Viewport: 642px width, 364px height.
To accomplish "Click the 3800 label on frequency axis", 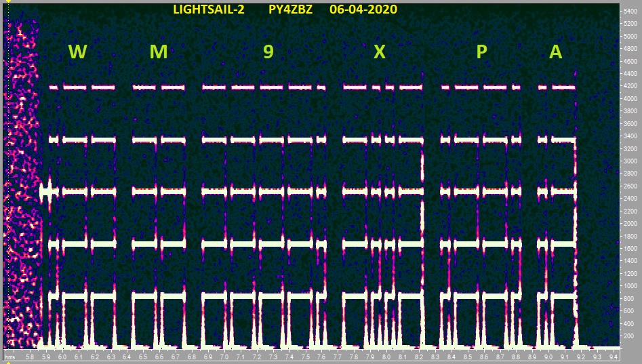I will coord(630,111).
